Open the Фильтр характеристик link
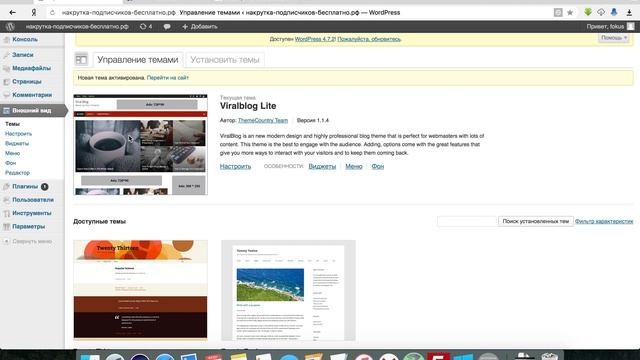The image size is (640, 360). (x=604, y=221)
